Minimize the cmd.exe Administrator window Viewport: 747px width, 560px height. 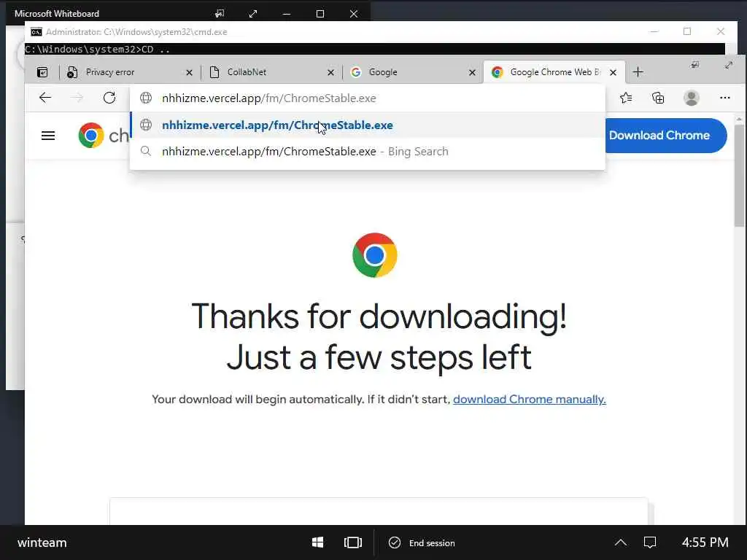pos(654,31)
